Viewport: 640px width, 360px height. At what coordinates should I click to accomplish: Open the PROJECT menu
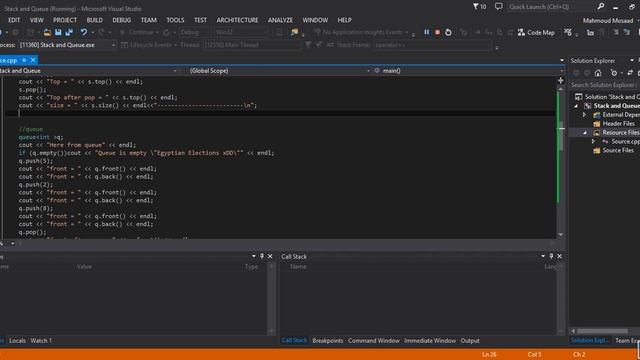click(x=65, y=20)
